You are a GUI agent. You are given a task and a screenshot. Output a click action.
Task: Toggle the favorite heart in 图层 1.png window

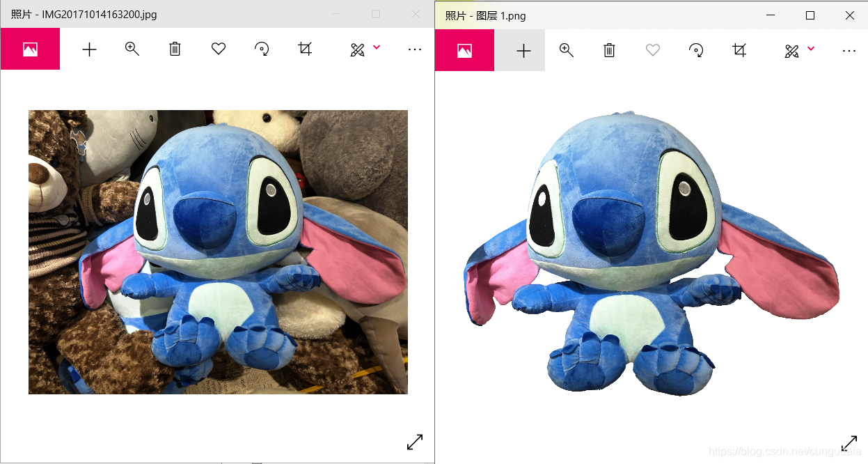tap(653, 50)
